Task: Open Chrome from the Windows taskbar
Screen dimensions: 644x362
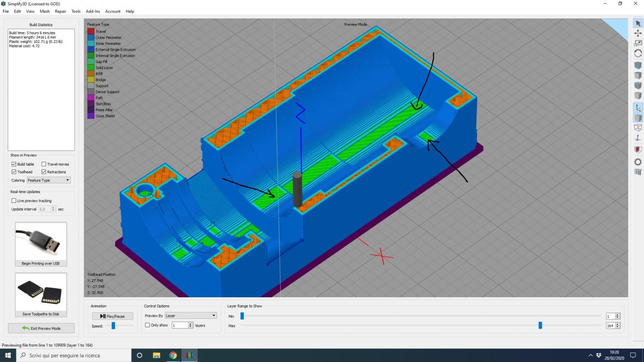Action: point(173,355)
